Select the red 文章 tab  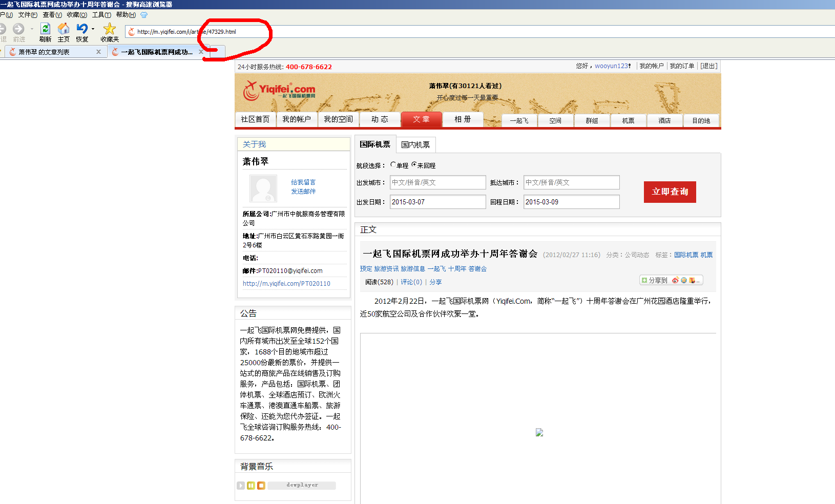pyautogui.click(x=421, y=119)
